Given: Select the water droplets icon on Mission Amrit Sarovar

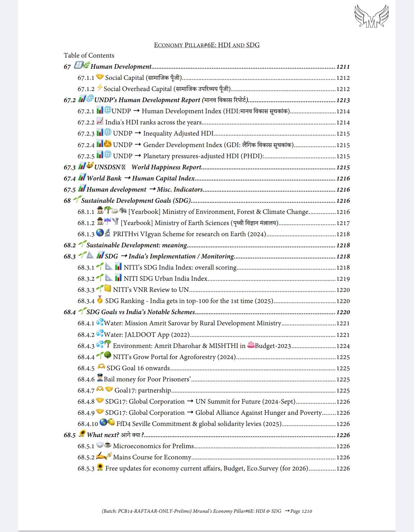Looking at the screenshot, I should [x=100, y=323].
